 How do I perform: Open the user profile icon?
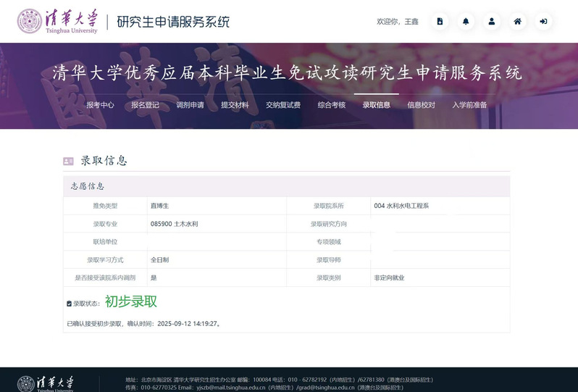click(x=491, y=22)
